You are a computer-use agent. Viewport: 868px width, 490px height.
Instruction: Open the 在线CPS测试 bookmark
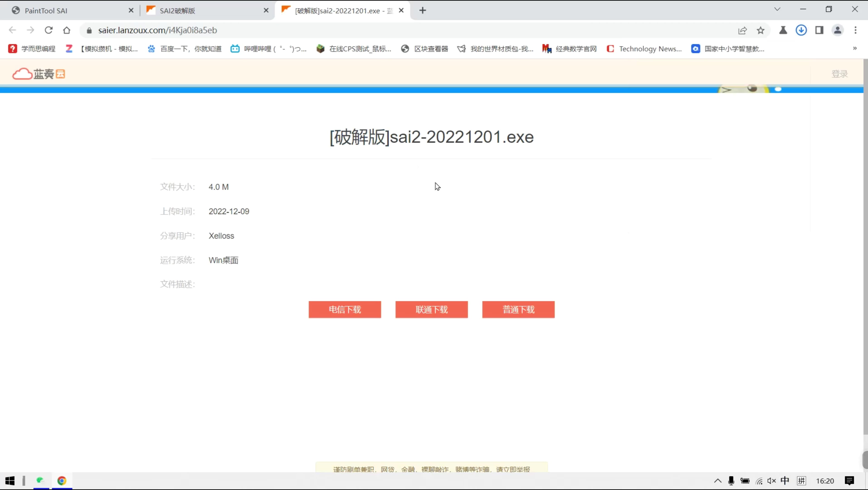coord(354,49)
